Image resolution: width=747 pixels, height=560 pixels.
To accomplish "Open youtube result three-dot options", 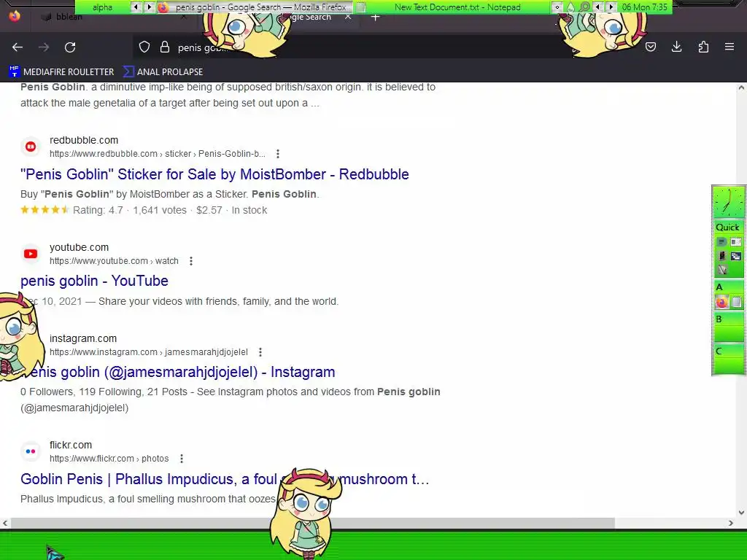I will pos(191,261).
